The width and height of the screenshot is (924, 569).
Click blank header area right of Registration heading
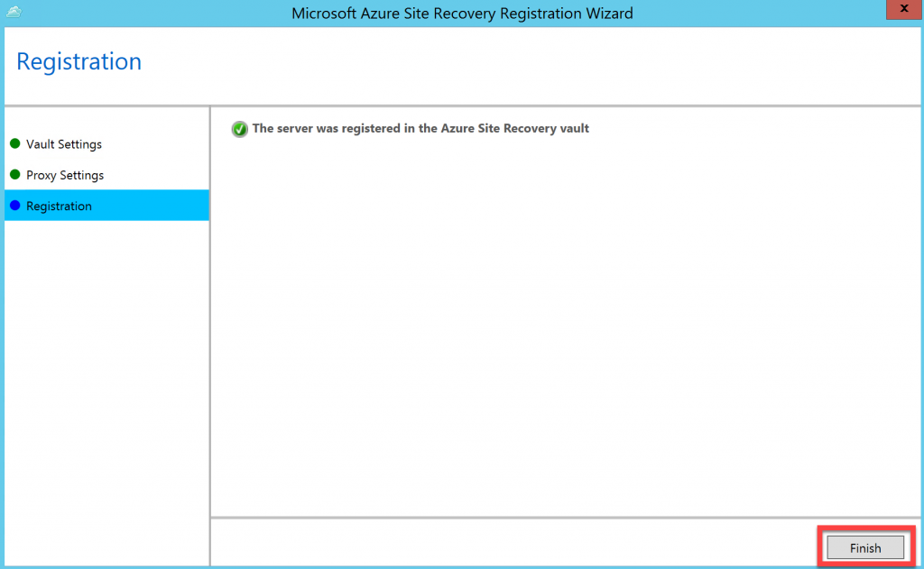coord(541,62)
